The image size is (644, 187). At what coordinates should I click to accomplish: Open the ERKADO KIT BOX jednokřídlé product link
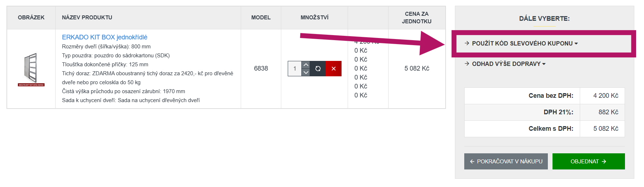(x=104, y=37)
